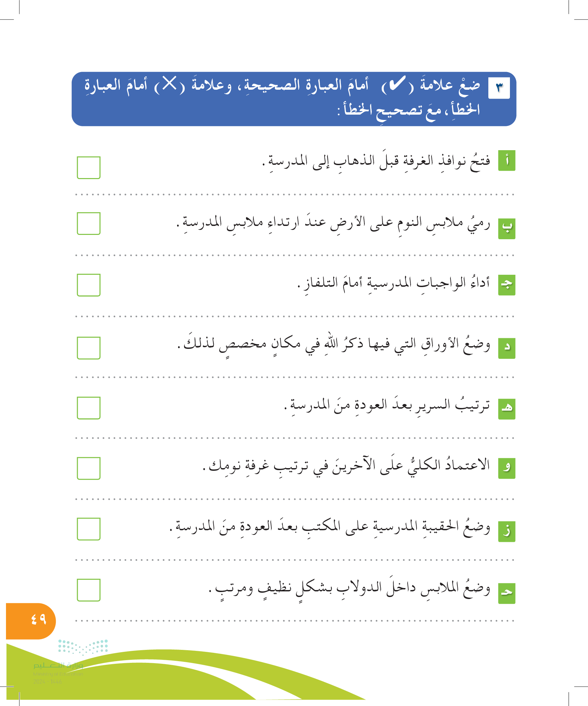Click the dotted correction line under statement أ

295,194
